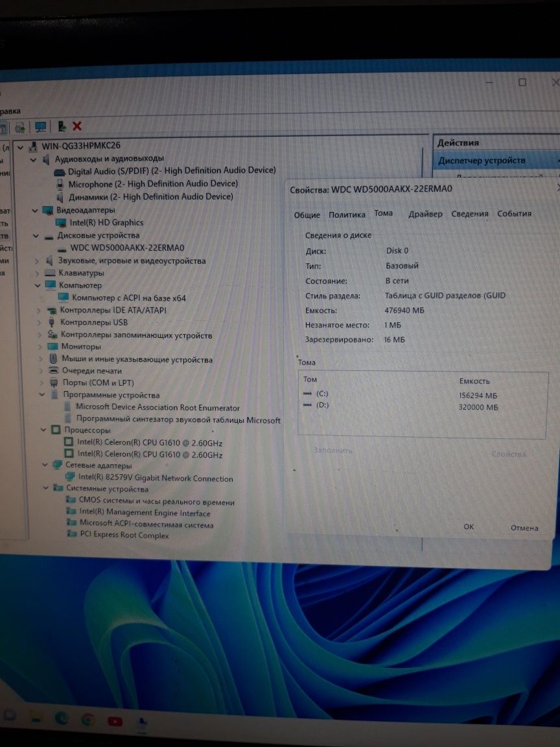Select Intel(R) 82579V Gigabit Network Connection
This screenshot has height=747, width=560.
[x=156, y=479]
